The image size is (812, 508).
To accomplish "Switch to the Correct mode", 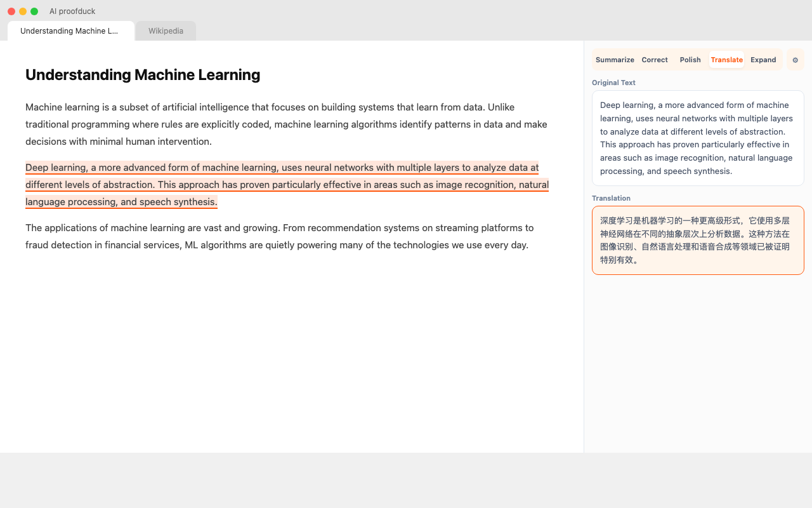I will [654, 60].
